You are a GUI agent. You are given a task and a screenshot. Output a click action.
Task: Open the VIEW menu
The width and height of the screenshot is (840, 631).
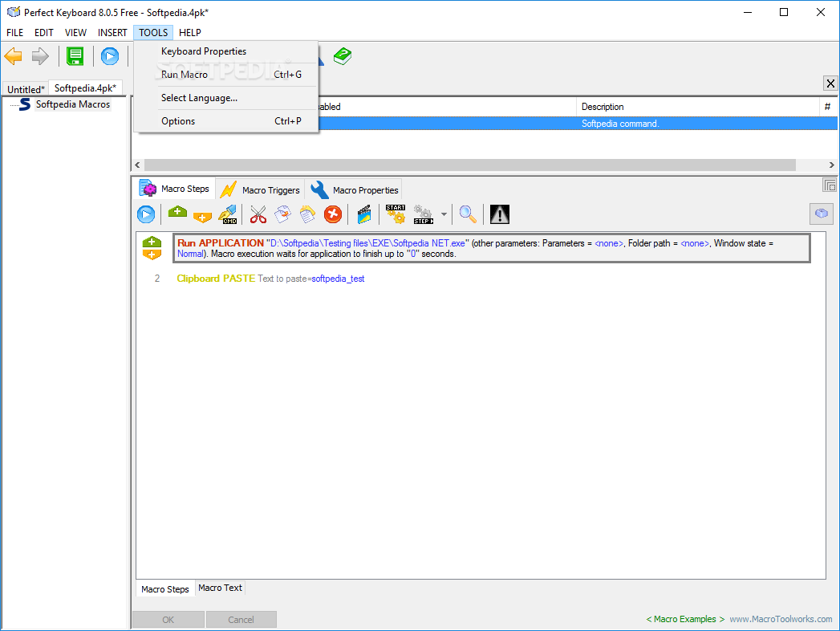point(75,33)
